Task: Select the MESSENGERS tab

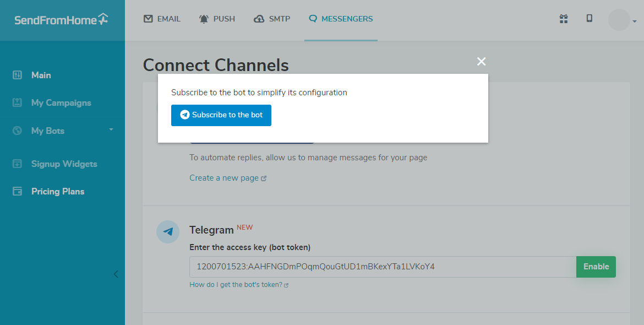Action: coord(341,19)
